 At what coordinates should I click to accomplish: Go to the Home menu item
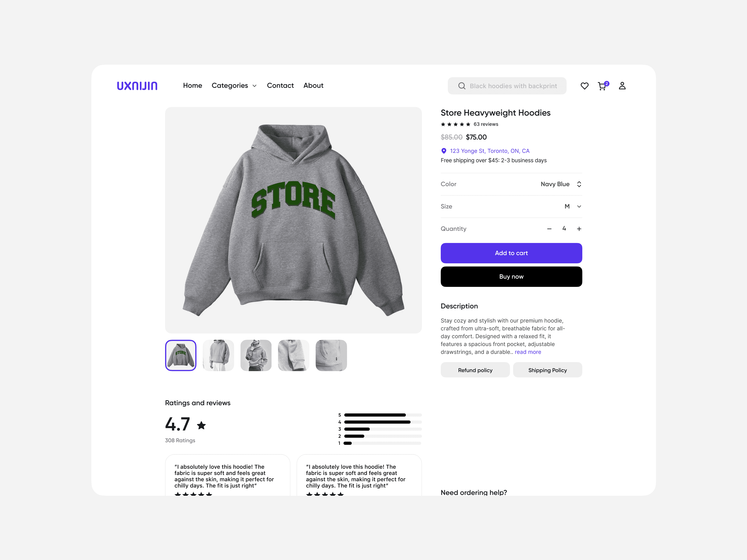click(193, 85)
